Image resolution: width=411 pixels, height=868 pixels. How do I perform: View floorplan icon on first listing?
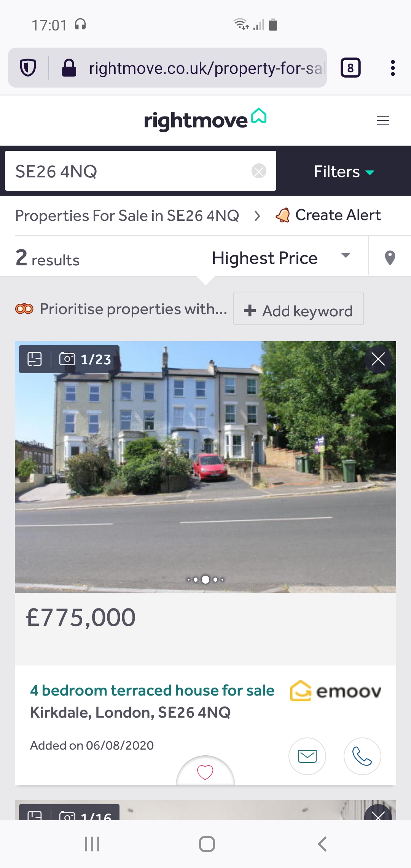click(35, 359)
